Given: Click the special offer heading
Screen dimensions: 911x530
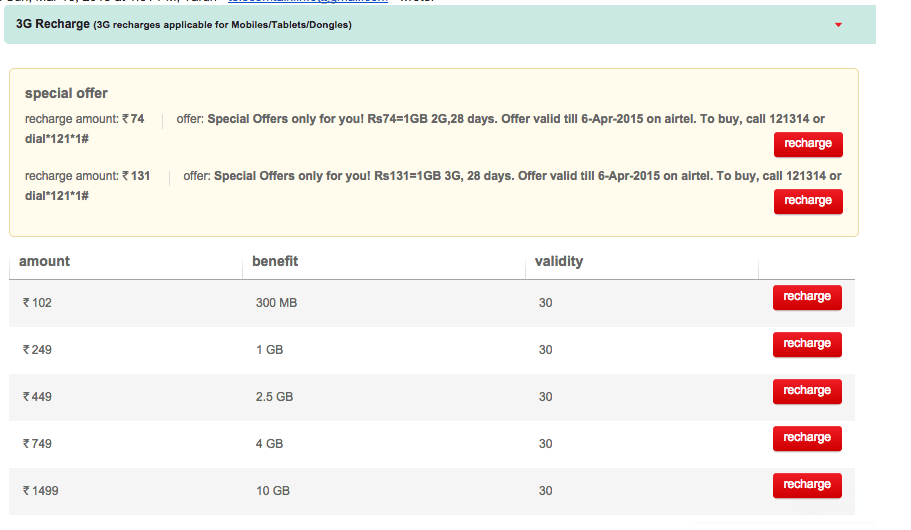Looking at the screenshot, I should [x=66, y=94].
